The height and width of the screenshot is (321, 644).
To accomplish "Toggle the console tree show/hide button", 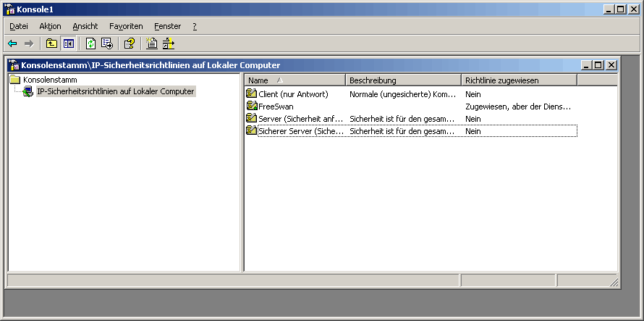I will (x=68, y=43).
